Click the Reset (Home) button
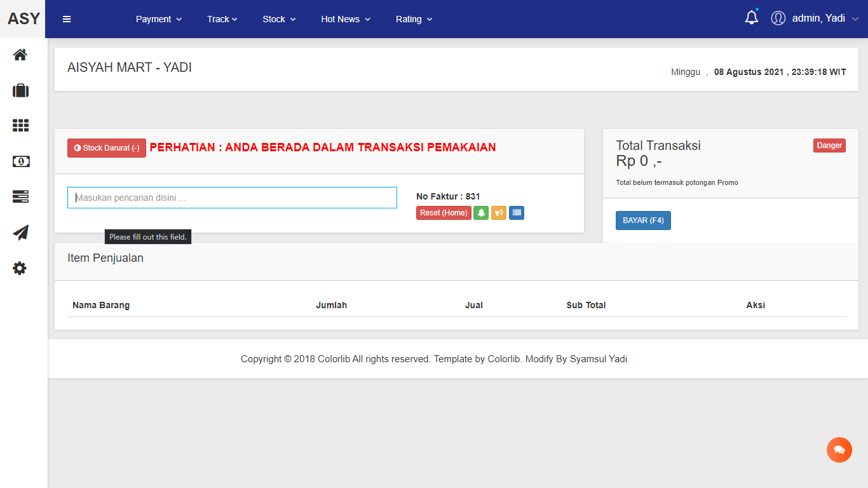868x488 pixels. 444,213
